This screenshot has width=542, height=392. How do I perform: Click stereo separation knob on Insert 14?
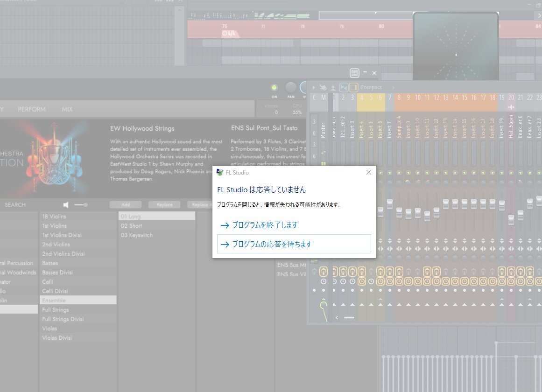455,258
